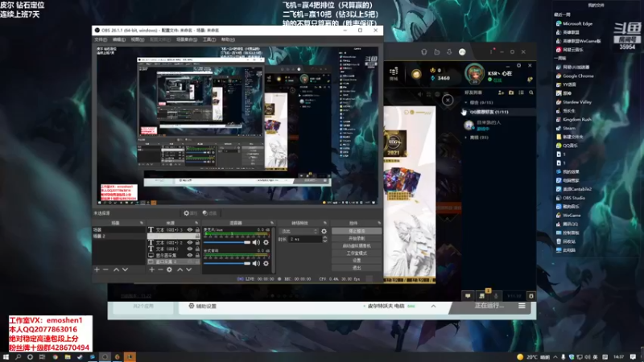Show hidden tray icons chevron
Image resolution: width=644 pixels, height=362 pixels.
pyautogui.click(x=555, y=357)
